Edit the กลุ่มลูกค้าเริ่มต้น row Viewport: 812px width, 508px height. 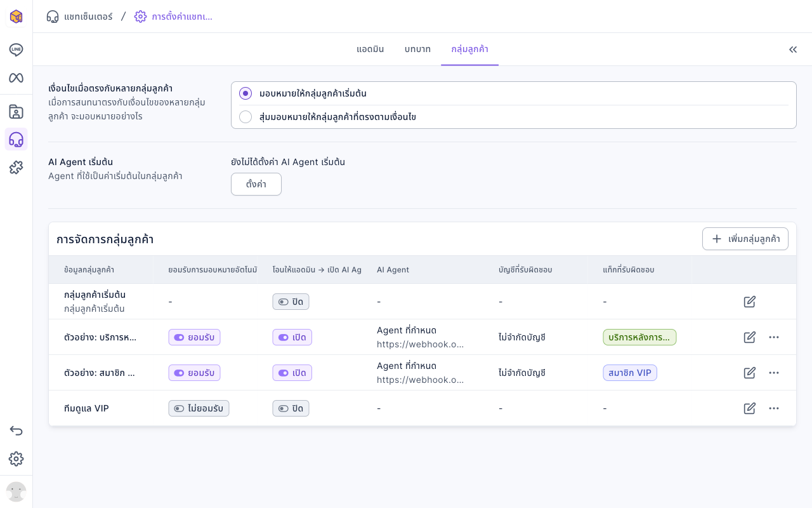pos(749,302)
